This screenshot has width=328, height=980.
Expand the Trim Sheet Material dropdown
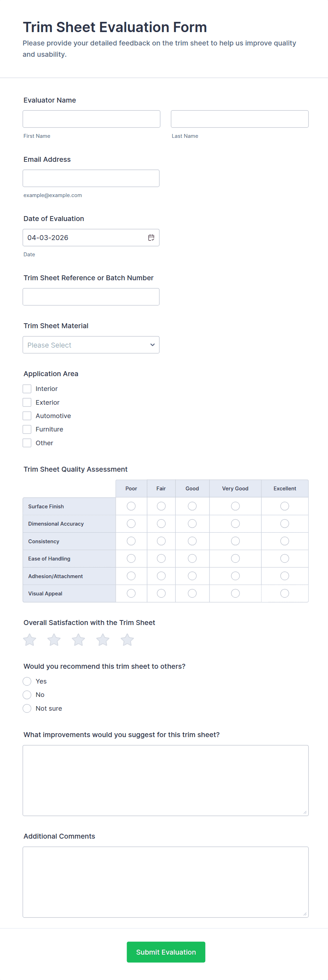point(91,345)
